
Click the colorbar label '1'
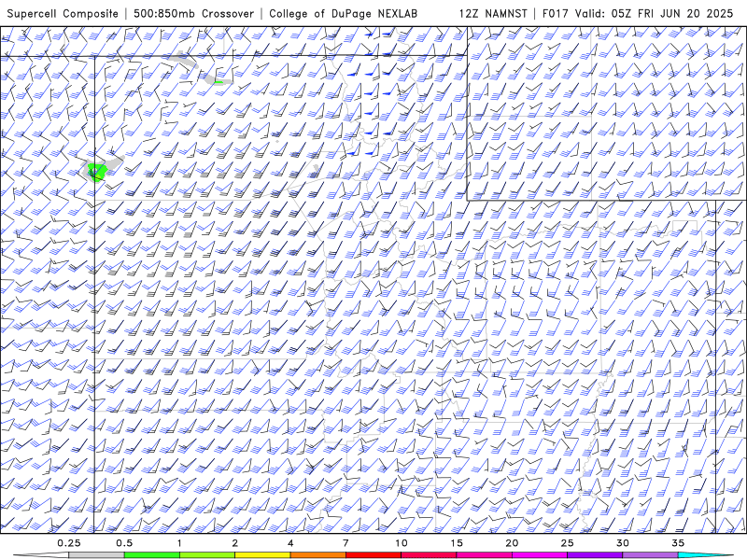[x=179, y=543]
